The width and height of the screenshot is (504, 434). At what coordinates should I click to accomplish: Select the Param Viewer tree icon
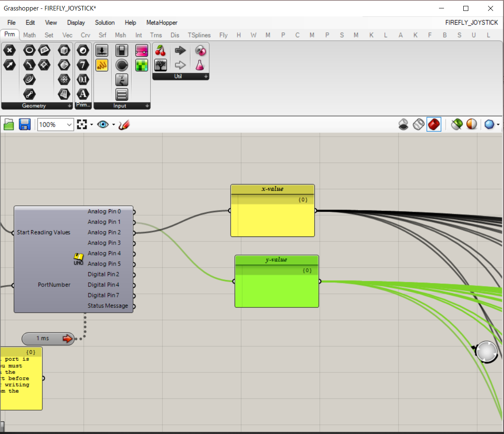click(x=160, y=65)
